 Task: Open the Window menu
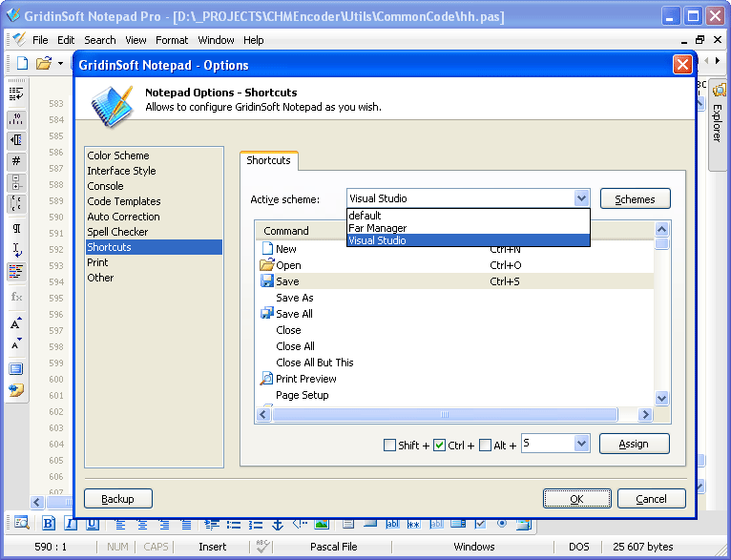tap(216, 40)
